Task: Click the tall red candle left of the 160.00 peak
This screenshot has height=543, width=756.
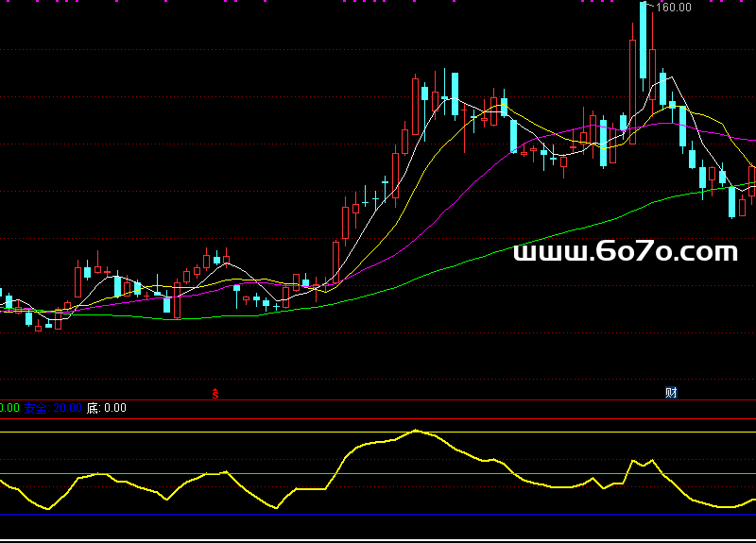Action: 632,93
